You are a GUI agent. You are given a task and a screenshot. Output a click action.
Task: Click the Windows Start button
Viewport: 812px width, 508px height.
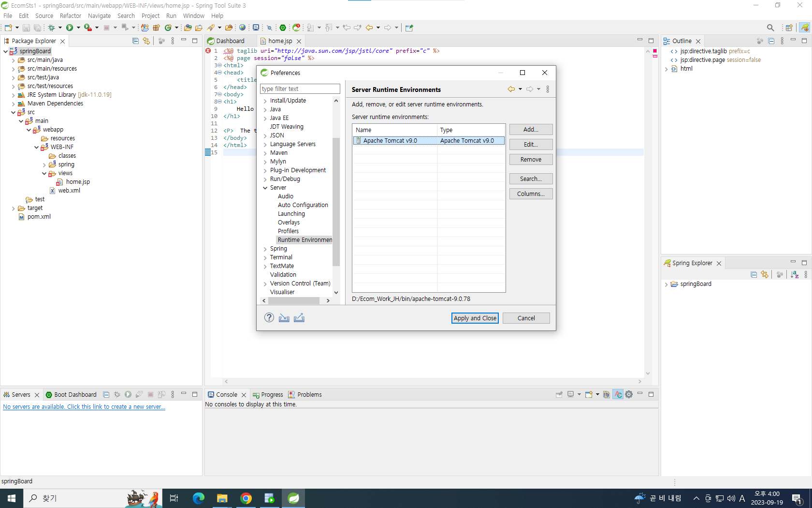12,498
